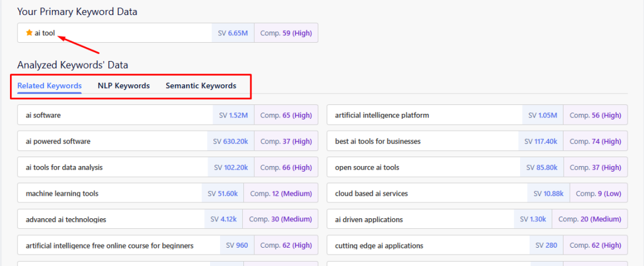This screenshot has width=644, height=266.
Task: Click the Comp. 9 (Low) competition badge
Action: [x=598, y=194]
